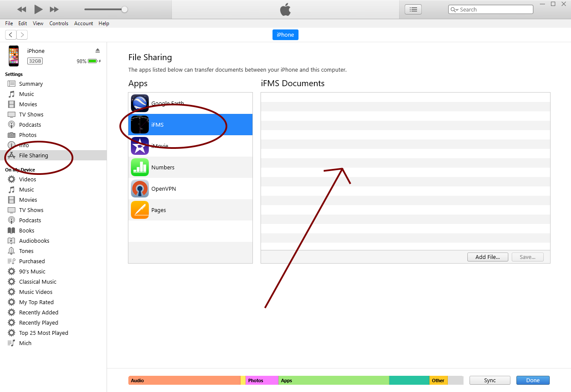The width and height of the screenshot is (571, 392).
Task: Open the File menu
Action: (x=9, y=23)
